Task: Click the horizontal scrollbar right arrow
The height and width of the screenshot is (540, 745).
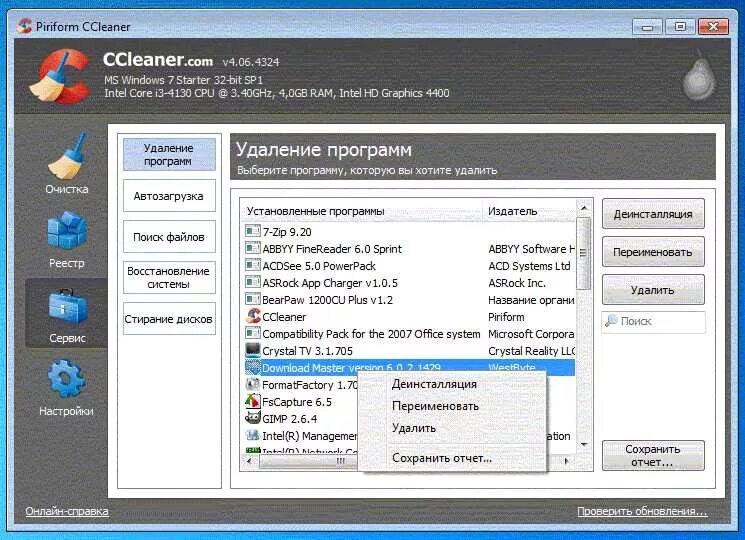Action: click(566, 461)
